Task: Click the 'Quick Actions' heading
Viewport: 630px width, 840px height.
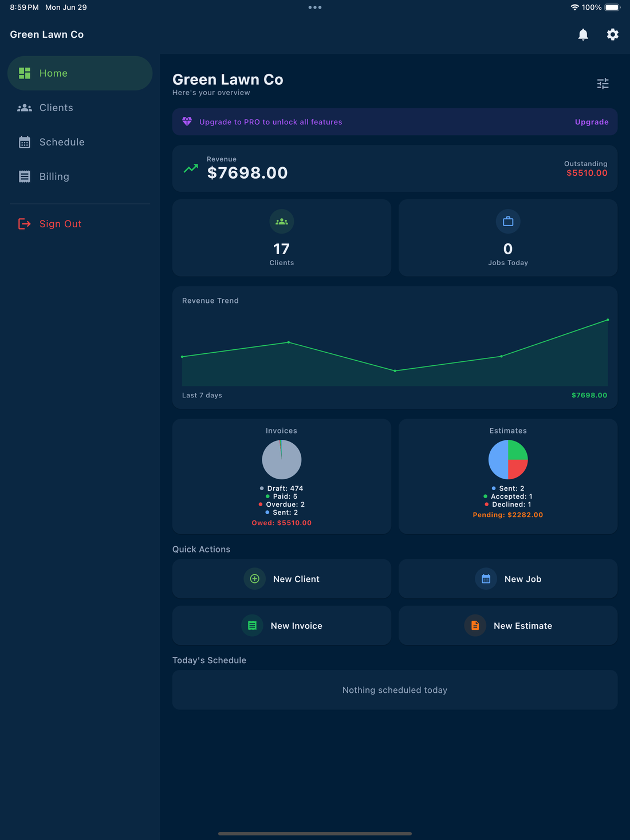Action: point(202,549)
